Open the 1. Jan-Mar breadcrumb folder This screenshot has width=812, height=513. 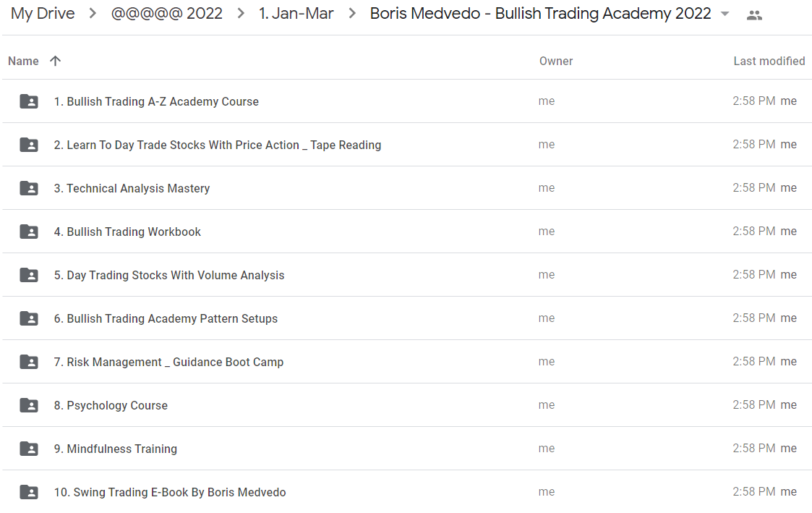click(296, 14)
